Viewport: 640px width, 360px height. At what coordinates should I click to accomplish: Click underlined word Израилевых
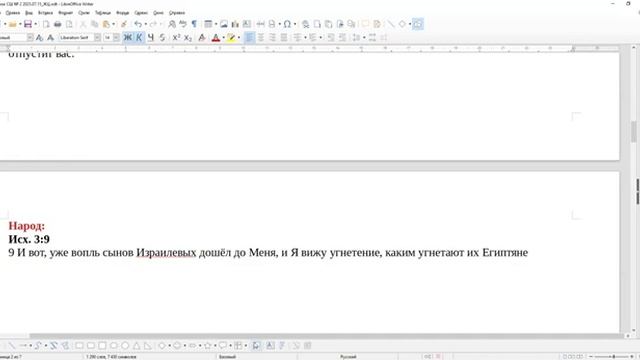tap(166, 253)
